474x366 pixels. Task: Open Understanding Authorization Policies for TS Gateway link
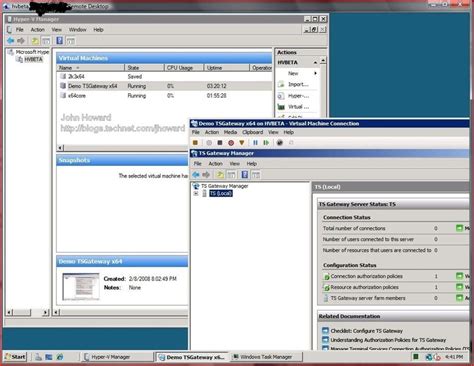point(388,340)
